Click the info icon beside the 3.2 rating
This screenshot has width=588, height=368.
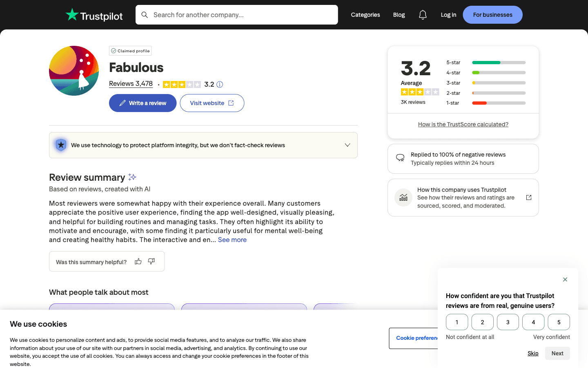(x=220, y=84)
